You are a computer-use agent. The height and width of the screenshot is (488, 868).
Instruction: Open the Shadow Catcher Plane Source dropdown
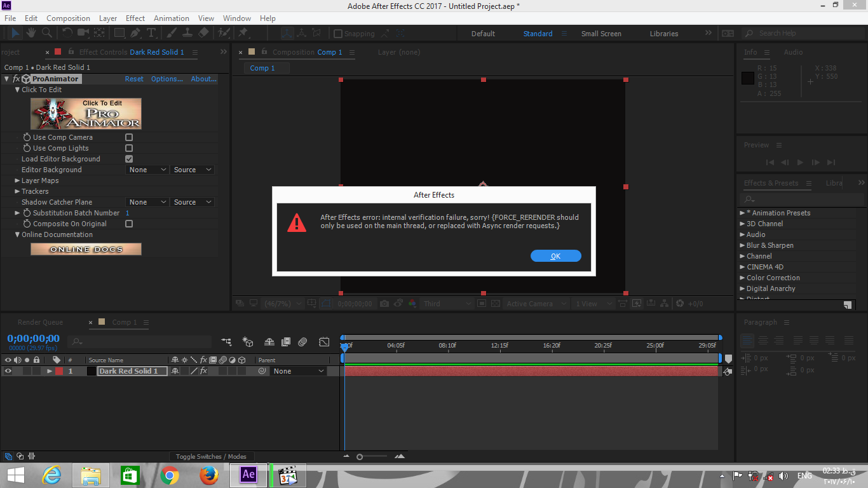193,202
